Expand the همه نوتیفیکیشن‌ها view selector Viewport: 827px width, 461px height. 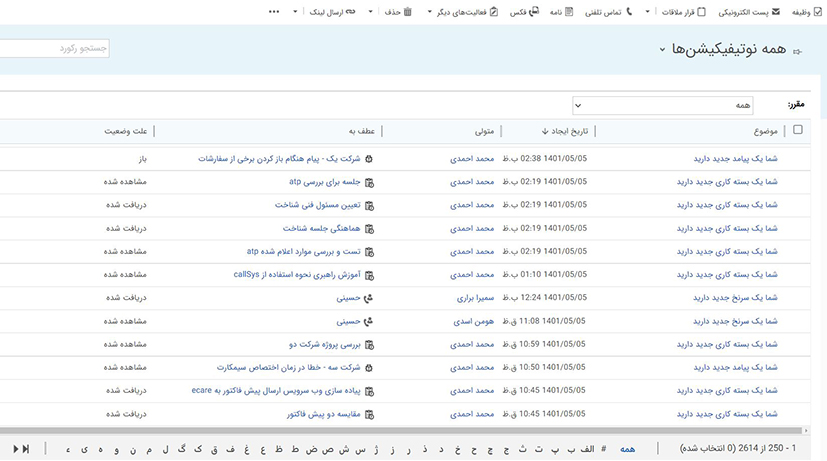click(x=662, y=49)
